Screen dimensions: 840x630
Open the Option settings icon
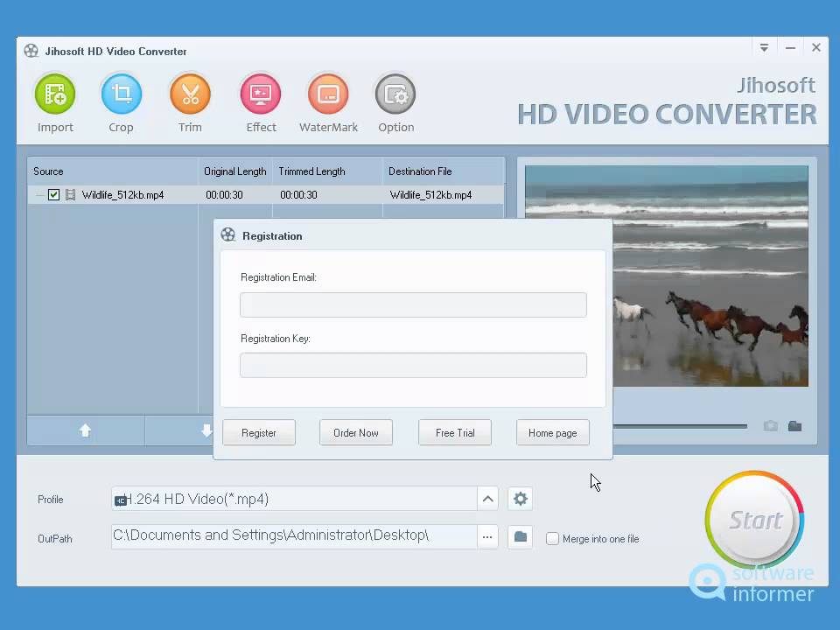coord(395,94)
